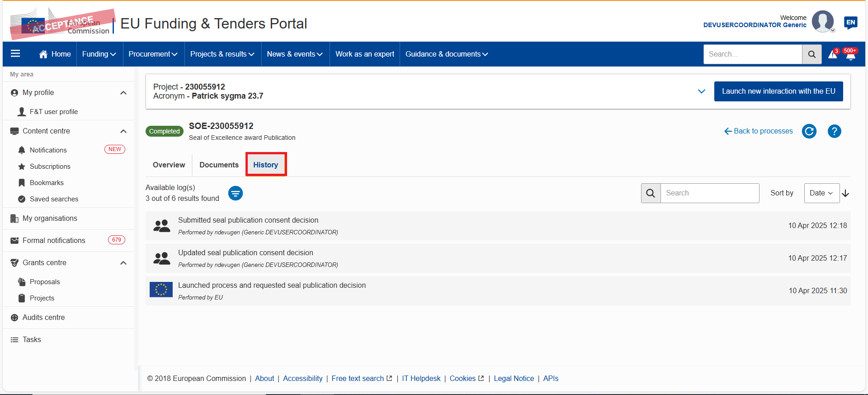Open the Procurement dropdown menu
The image size is (868, 395).
pos(153,54)
